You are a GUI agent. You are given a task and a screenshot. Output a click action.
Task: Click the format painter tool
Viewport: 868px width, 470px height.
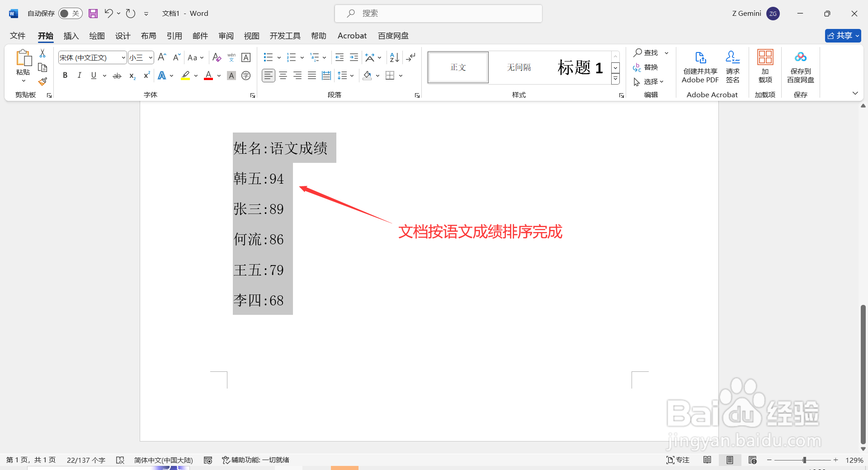point(42,81)
